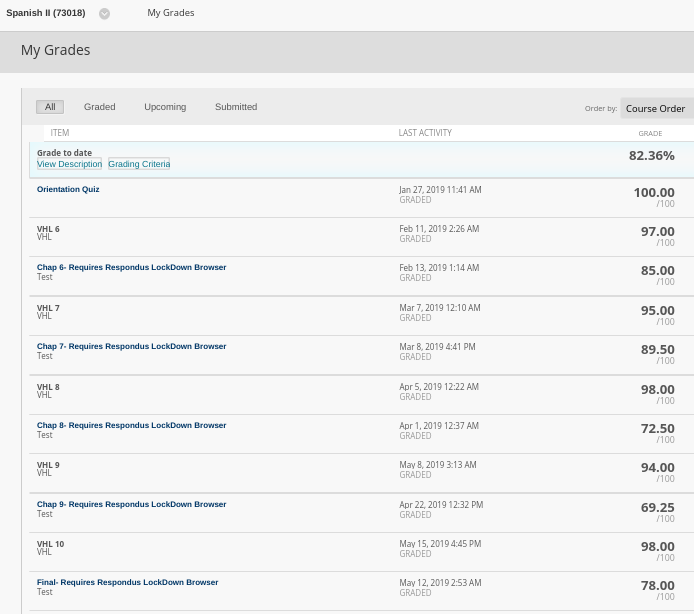This screenshot has height=614, width=694.
Task: Open the Course Order sort dropdown
Action: (x=656, y=108)
